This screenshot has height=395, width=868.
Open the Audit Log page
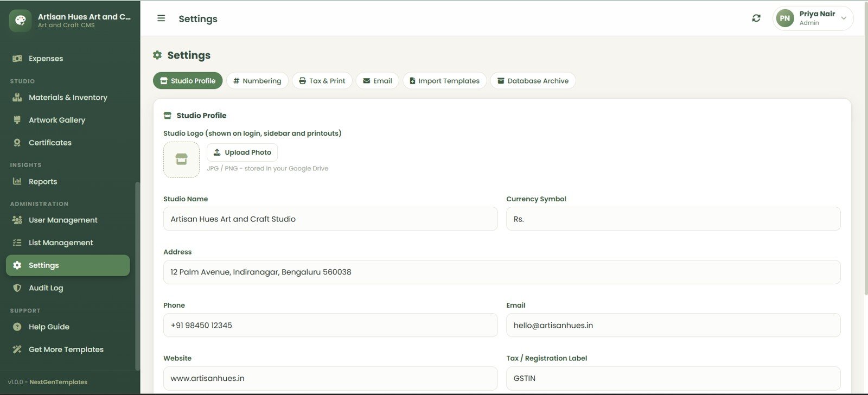coord(68,288)
